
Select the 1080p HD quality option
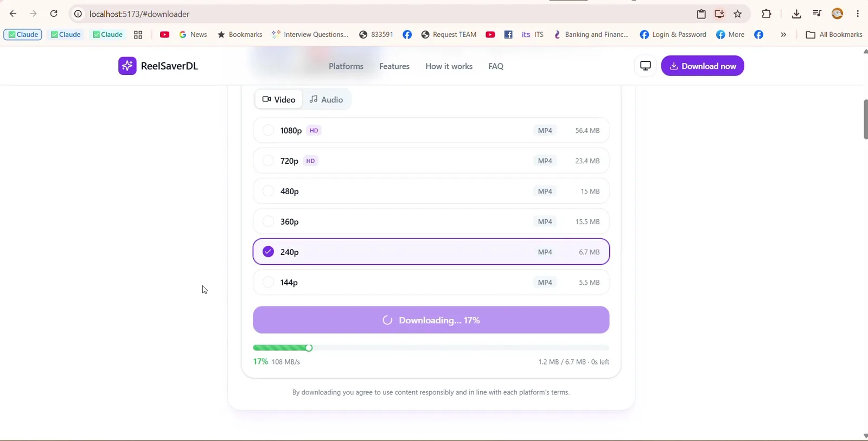coord(431,131)
